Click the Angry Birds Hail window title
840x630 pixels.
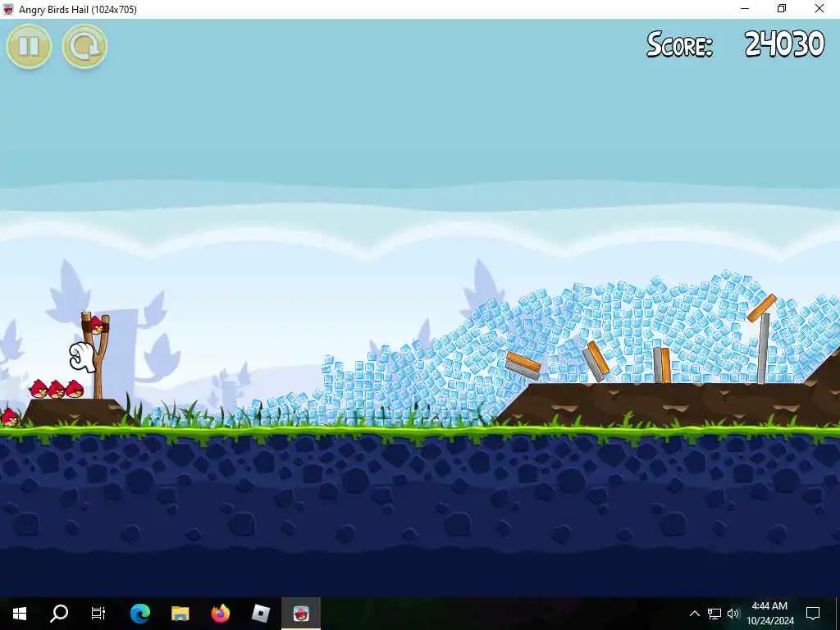tap(78, 9)
